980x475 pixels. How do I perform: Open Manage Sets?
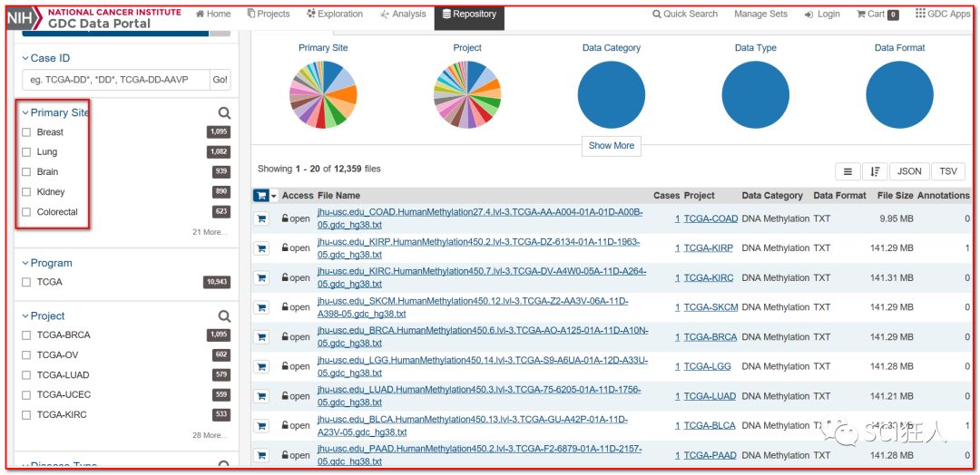tap(760, 14)
